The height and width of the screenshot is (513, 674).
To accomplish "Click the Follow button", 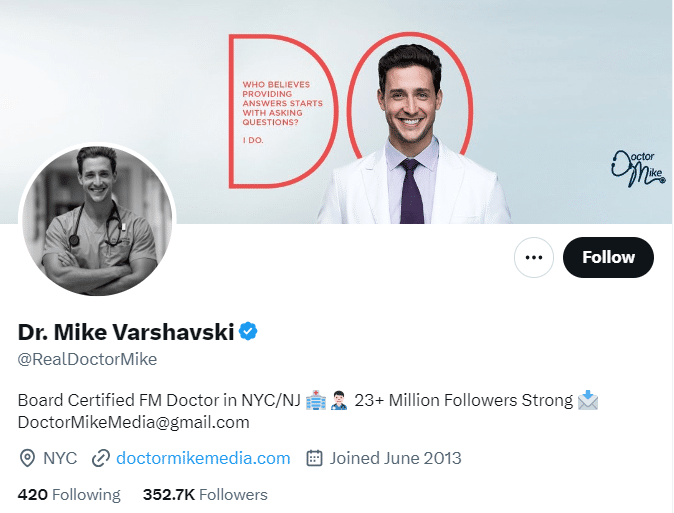I will click(608, 258).
